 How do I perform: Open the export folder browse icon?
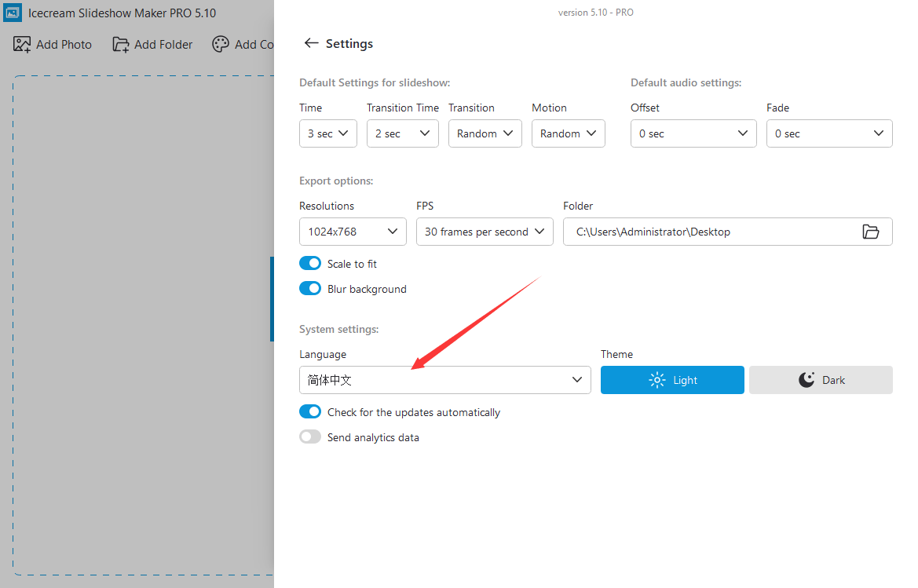(870, 232)
